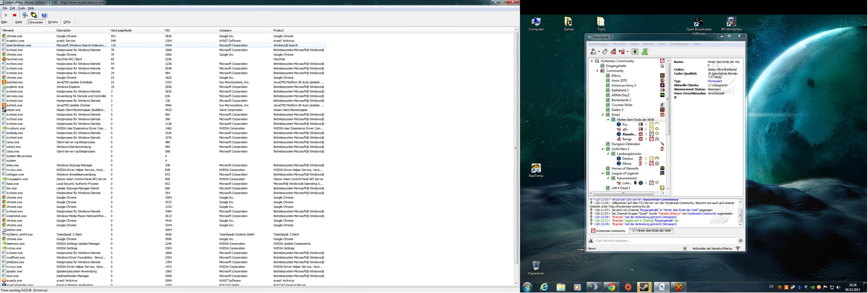Click the connection wifi status icon in TeamSpeak
The height and width of the screenshot is (293, 868).
(737, 249)
